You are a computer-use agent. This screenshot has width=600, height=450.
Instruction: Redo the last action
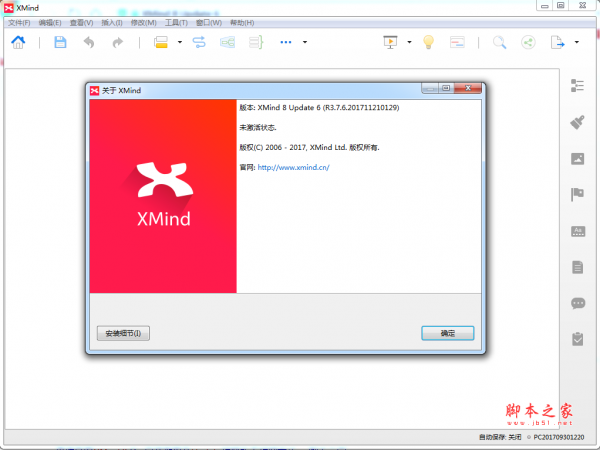[x=118, y=42]
